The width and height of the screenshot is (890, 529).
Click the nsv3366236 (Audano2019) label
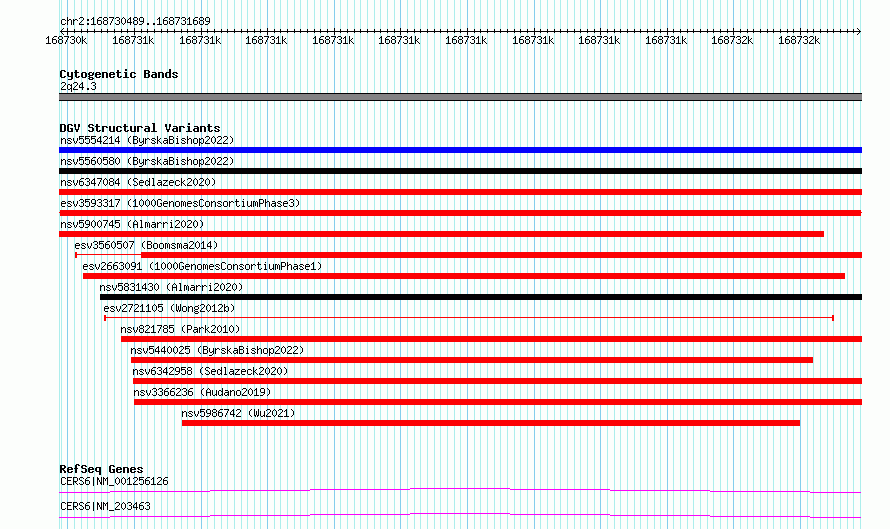click(x=202, y=392)
